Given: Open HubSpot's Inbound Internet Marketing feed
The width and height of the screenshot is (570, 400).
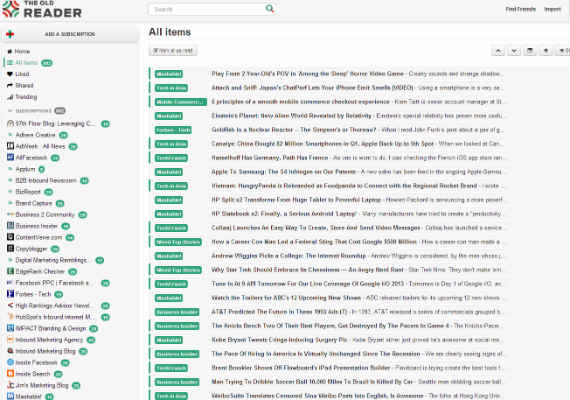Looking at the screenshot, I should point(54,317).
